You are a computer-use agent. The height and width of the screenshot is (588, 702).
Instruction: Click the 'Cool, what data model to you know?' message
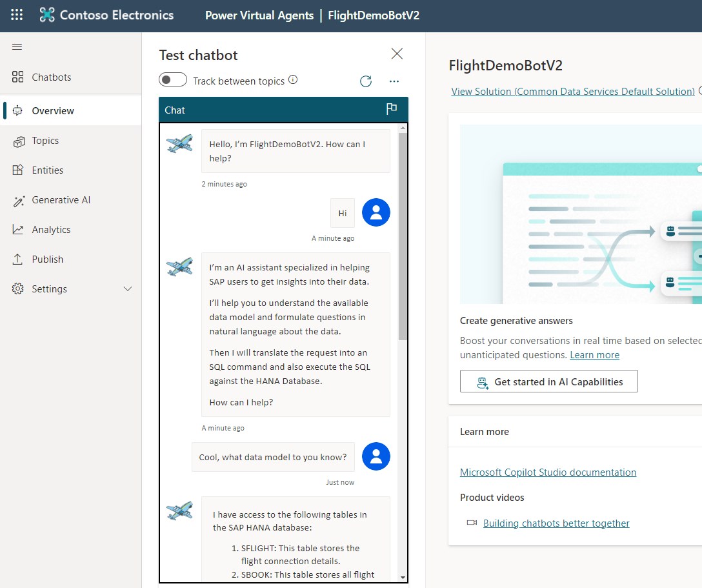point(273,457)
